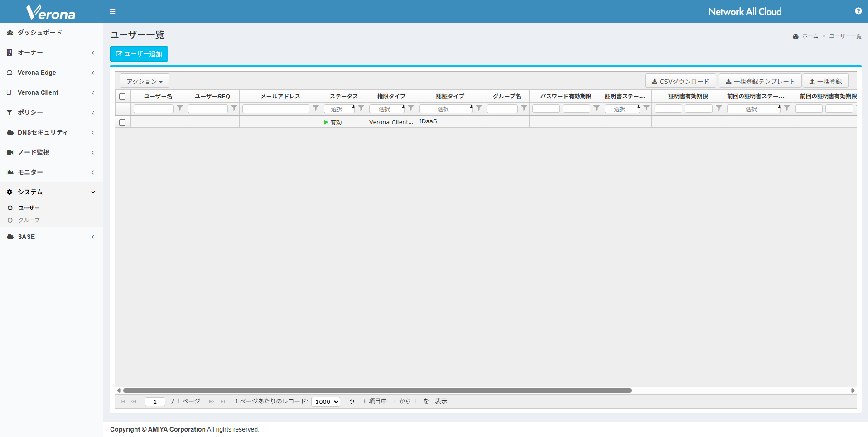Click the filter icon for メールアドレス column
This screenshot has height=437, width=868.
316,108
